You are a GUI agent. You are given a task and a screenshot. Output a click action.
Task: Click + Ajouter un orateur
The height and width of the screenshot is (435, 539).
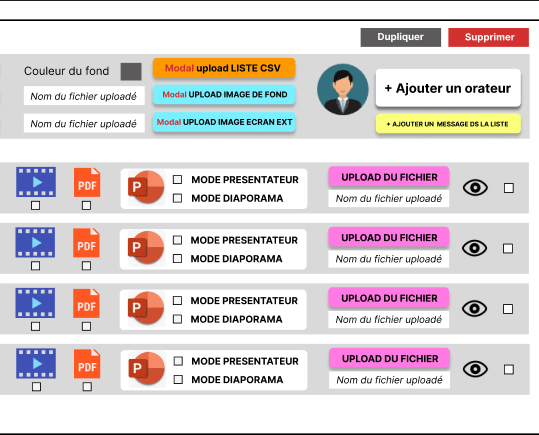[x=448, y=88]
